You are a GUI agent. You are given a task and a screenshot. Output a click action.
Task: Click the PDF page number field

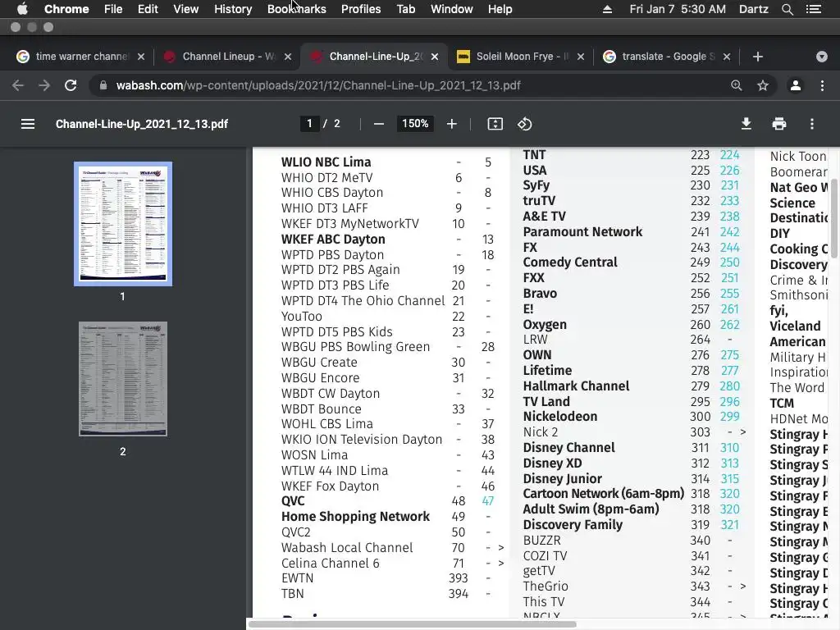pos(309,124)
